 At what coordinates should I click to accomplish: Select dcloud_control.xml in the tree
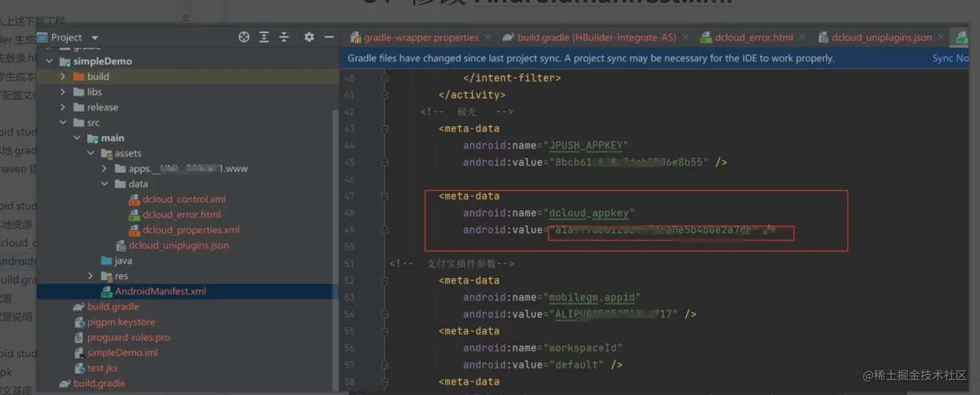(184, 199)
